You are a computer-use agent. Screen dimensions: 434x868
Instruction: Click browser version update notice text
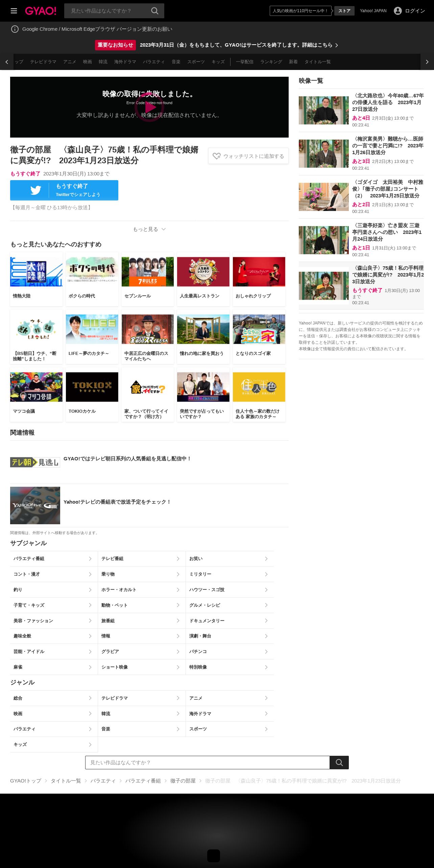tap(97, 29)
